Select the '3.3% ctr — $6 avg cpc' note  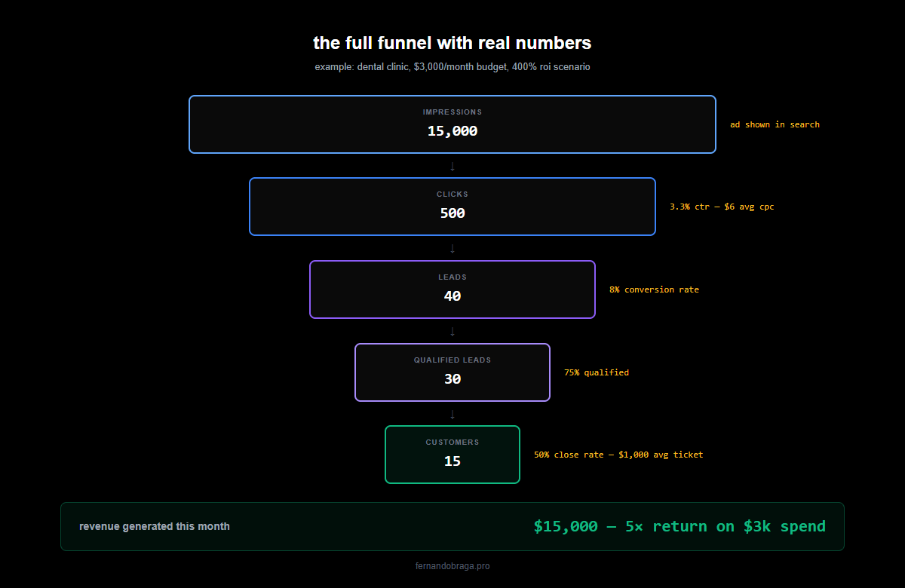[722, 207]
